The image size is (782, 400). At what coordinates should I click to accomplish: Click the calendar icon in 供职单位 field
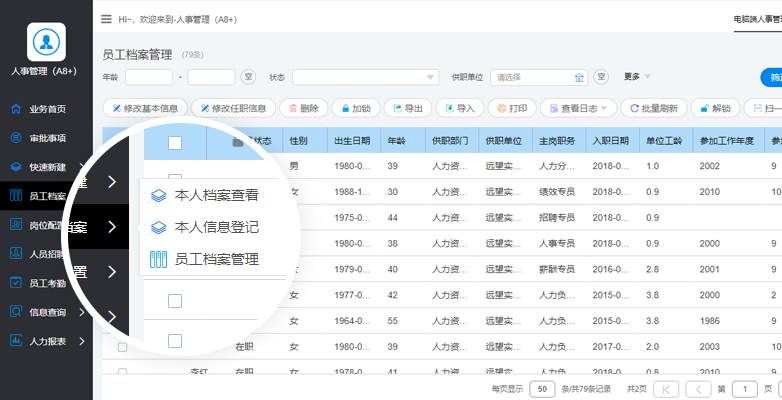578,77
